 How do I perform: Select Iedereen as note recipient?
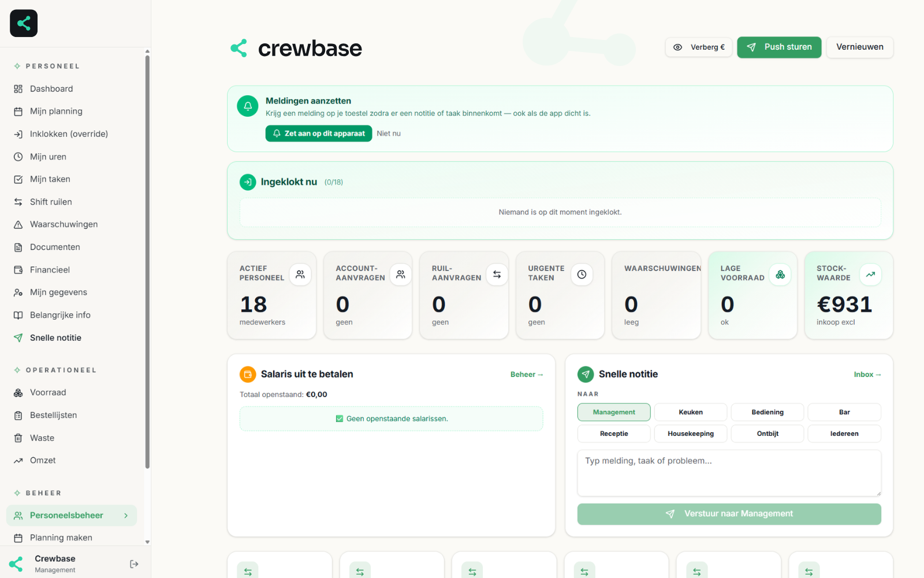(x=844, y=433)
